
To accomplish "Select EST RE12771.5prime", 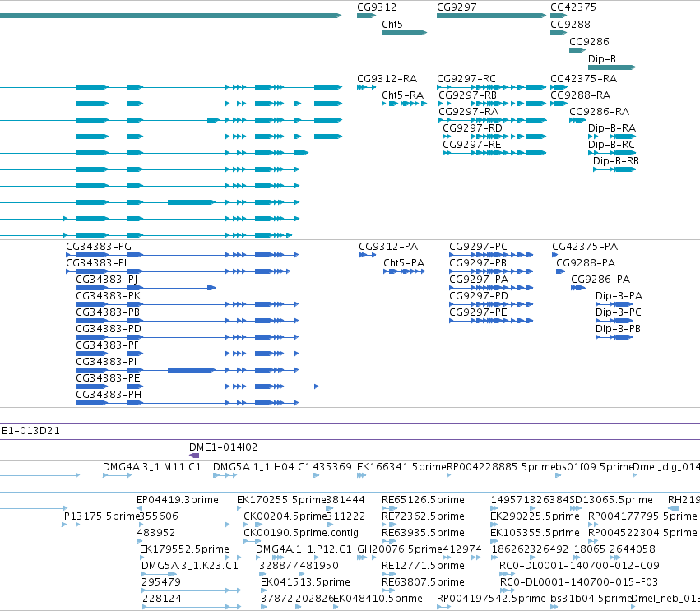I will [423, 566].
